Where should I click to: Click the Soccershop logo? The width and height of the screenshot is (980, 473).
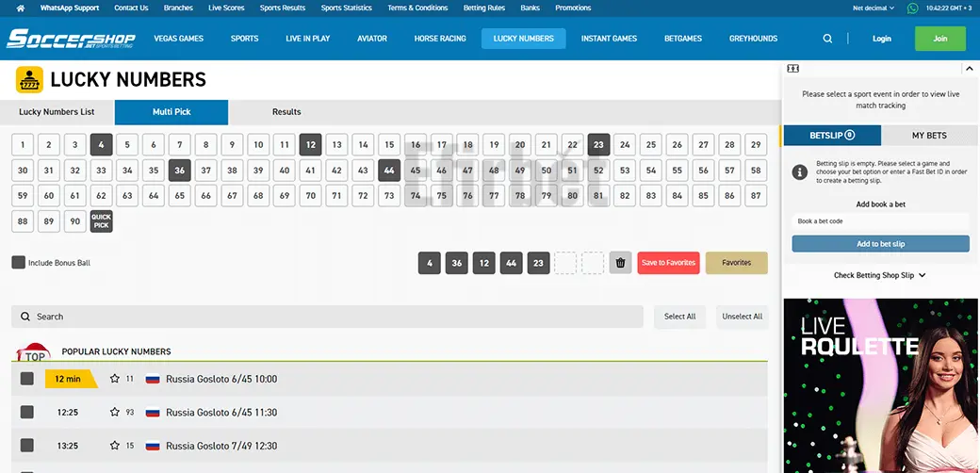[x=71, y=39]
